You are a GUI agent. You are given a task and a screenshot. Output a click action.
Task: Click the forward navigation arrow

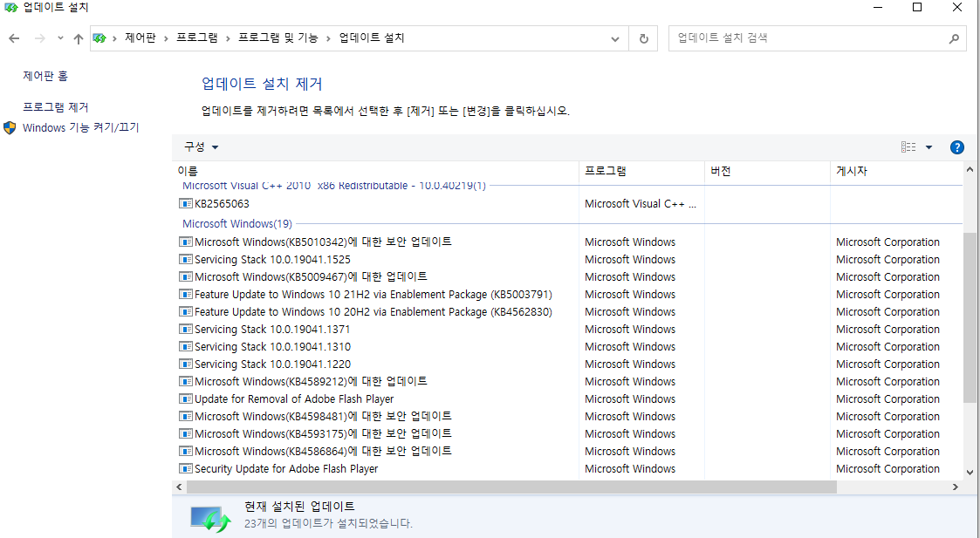(x=40, y=38)
